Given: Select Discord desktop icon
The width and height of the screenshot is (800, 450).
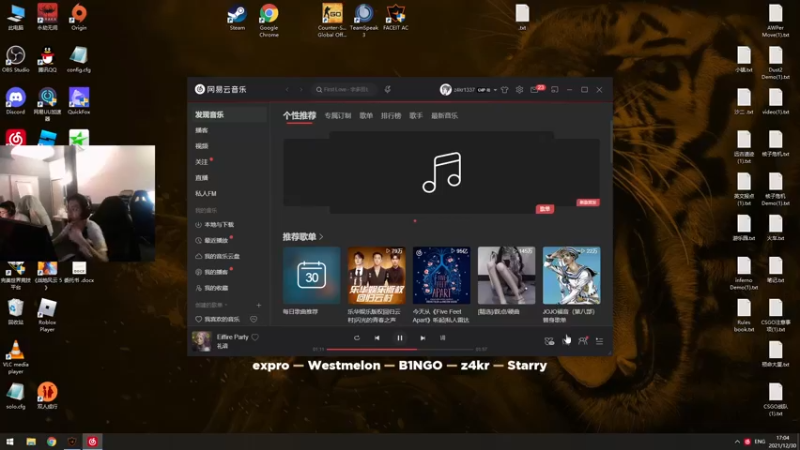Looking at the screenshot, I should [x=15, y=101].
